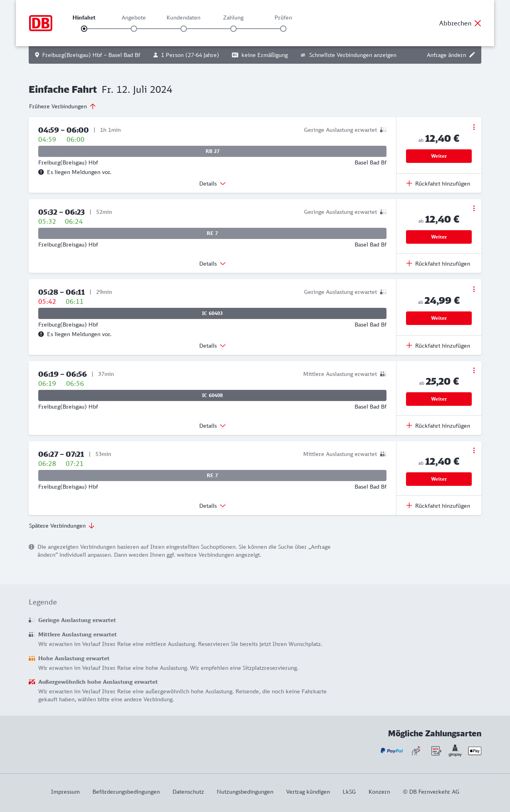Expand Details for the 05:32 RE 7 connection
This screenshot has height=812, width=510.
[x=212, y=264]
